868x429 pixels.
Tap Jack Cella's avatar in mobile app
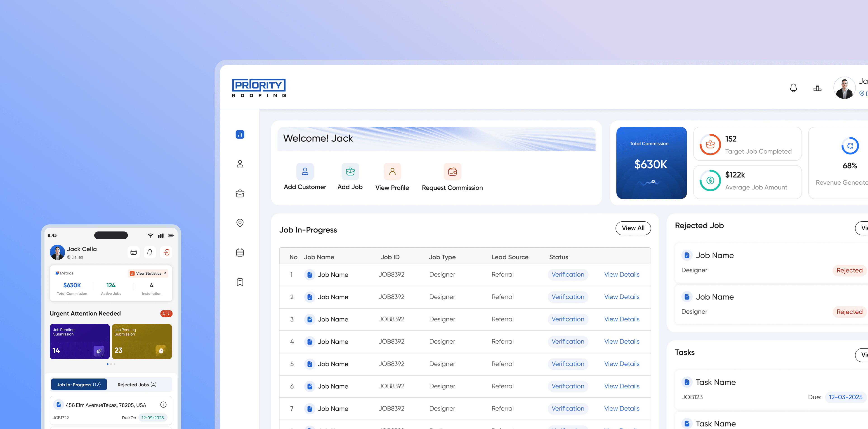pyautogui.click(x=57, y=252)
